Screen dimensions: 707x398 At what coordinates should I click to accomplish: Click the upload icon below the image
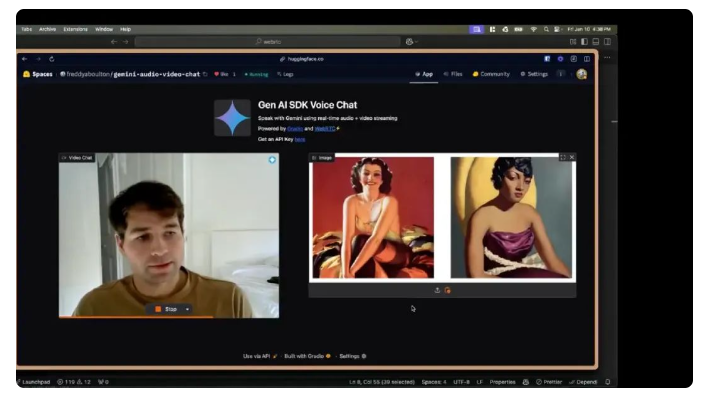(437, 290)
